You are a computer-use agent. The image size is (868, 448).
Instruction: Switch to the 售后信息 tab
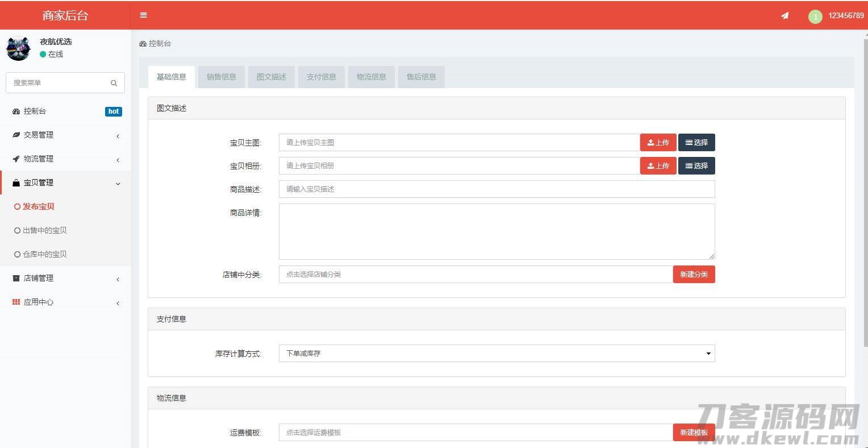[x=421, y=77]
